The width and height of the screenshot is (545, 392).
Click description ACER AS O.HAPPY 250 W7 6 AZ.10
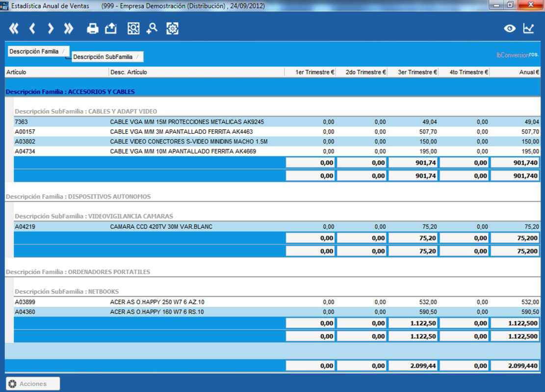pyautogui.click(x=157, y=302)
